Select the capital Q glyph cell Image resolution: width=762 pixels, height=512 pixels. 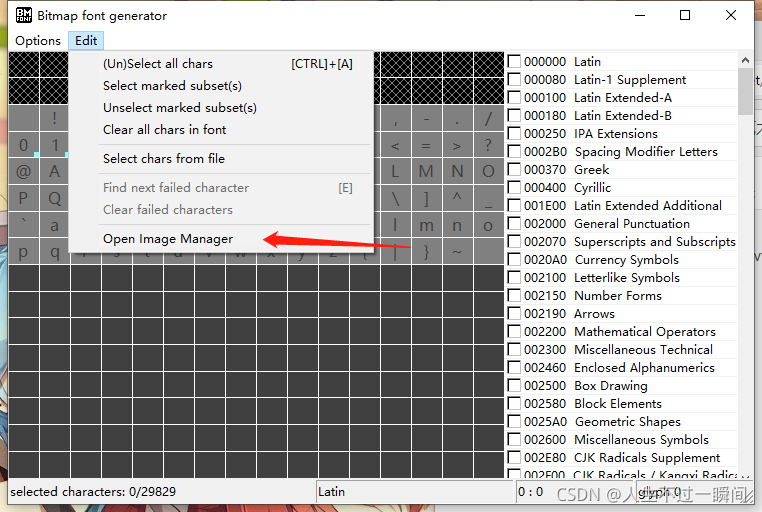point(54,198)
